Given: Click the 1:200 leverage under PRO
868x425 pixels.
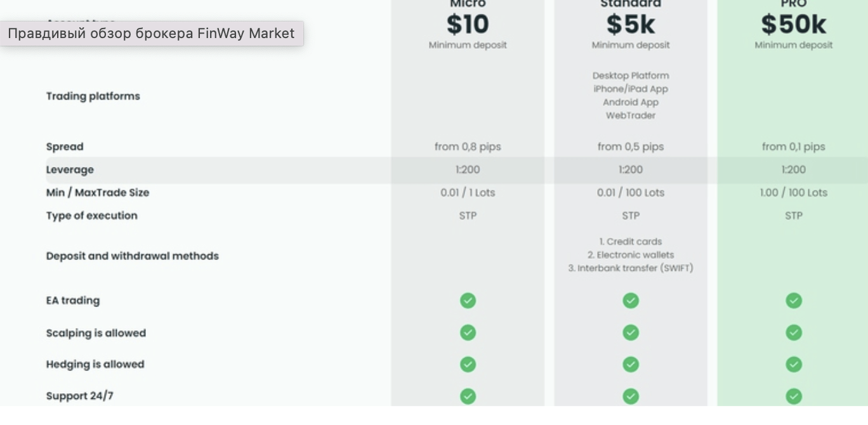Looking at the screenshot, I should coord(794,169).
